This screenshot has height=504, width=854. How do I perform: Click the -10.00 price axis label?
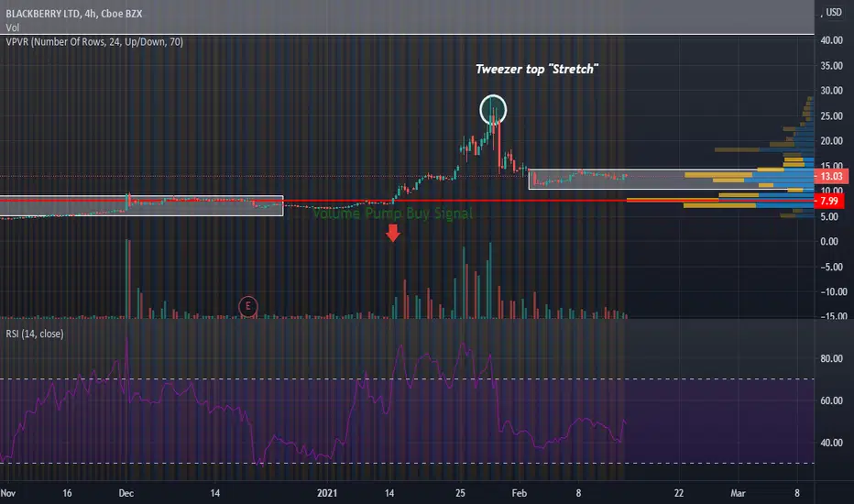tap(833, 292)
